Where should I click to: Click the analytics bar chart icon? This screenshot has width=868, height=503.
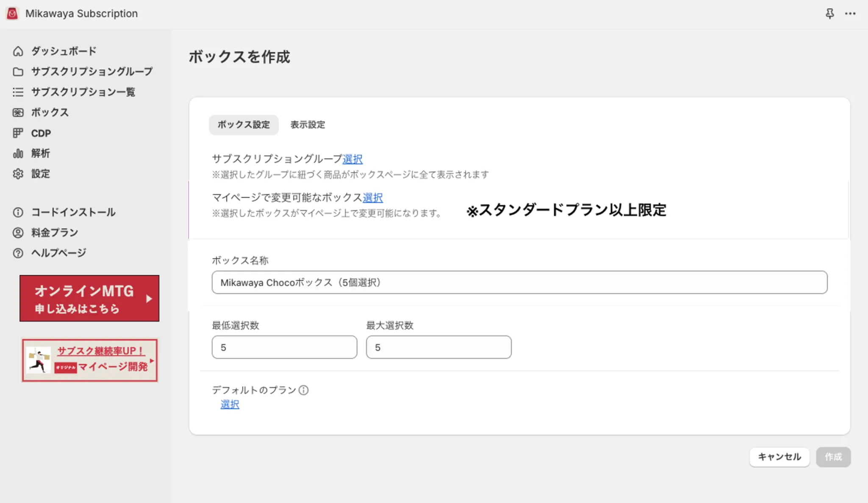[18, 153]
